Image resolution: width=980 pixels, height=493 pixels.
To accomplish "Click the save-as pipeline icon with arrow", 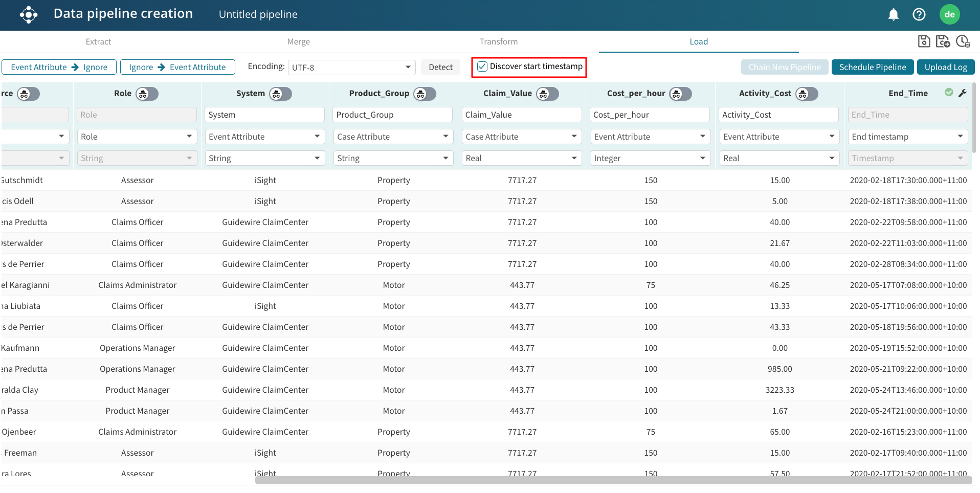I will point(943,41).
